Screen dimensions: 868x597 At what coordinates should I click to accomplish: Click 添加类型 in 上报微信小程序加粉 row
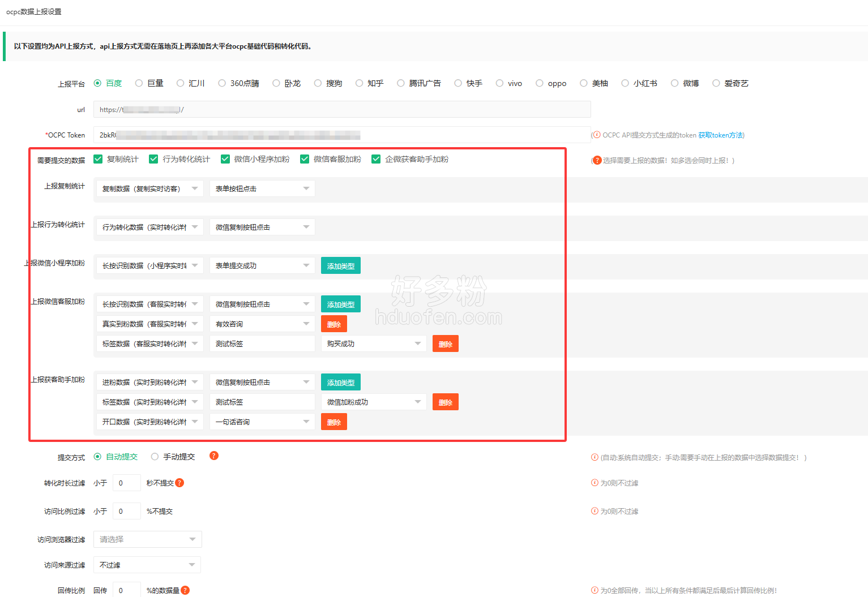pyautogui.click(x=340, y=266)
